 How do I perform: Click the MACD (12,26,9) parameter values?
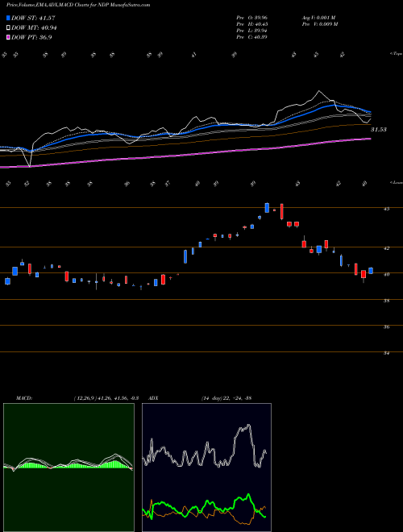(106, 398)
